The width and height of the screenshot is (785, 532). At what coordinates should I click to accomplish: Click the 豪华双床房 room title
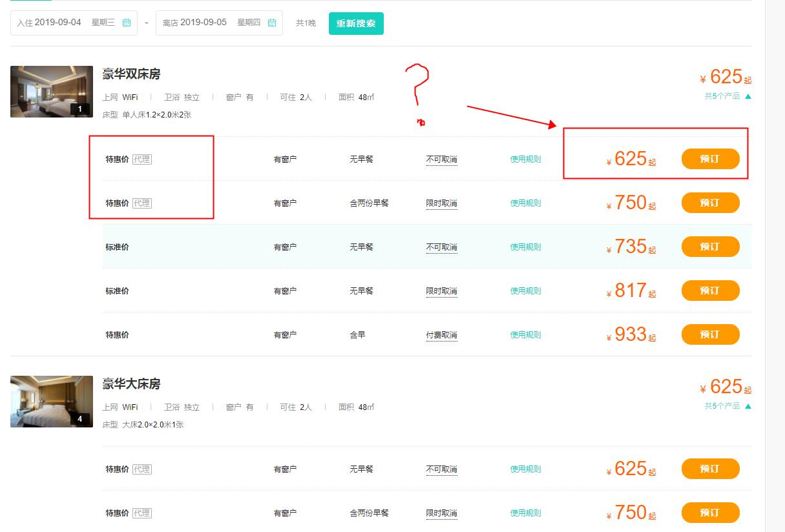pos(131,74)
